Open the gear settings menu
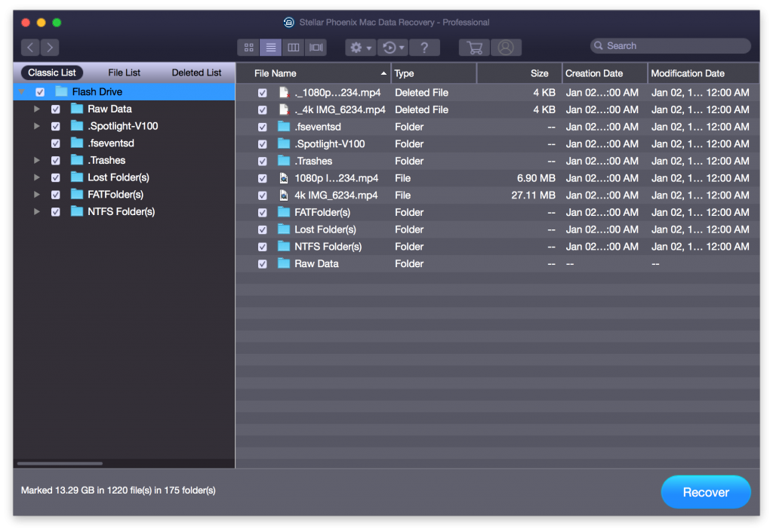Viewport: 773px width, 532px height. click(360, 48)
